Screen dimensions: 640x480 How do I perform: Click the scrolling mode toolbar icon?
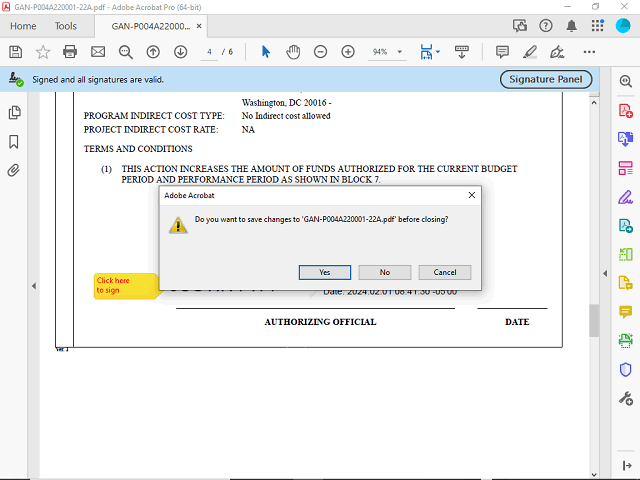[462, 52]
